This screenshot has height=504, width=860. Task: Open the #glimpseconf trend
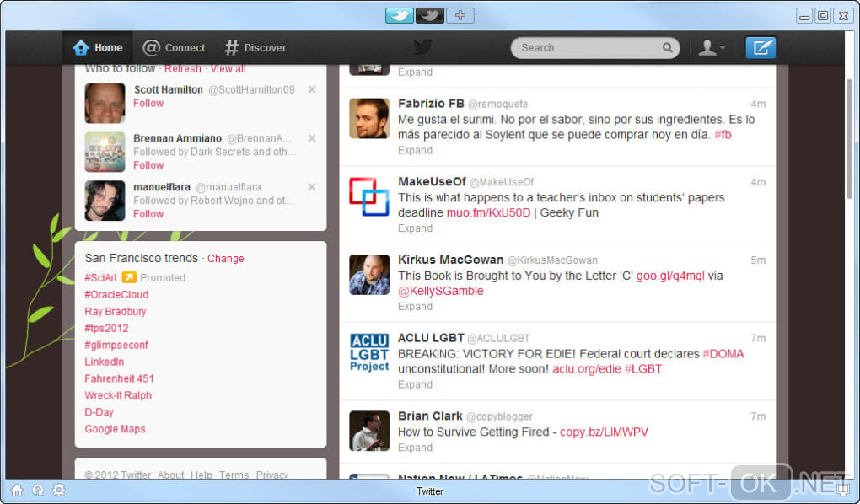116,345
